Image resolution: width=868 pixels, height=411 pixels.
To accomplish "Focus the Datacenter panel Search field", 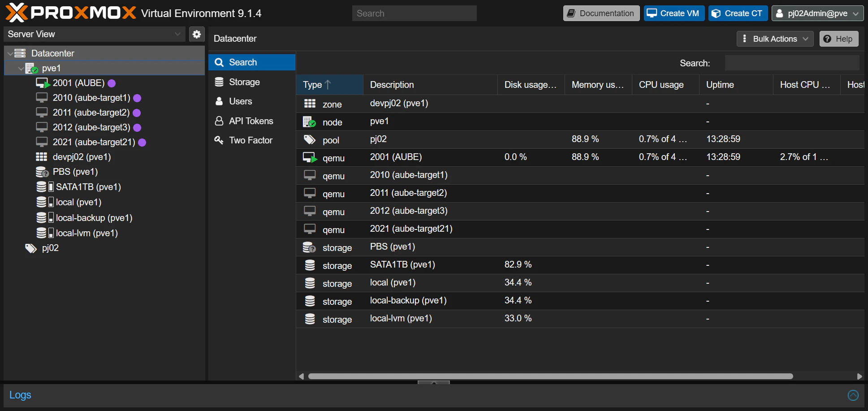I will (x=792, y=63).
